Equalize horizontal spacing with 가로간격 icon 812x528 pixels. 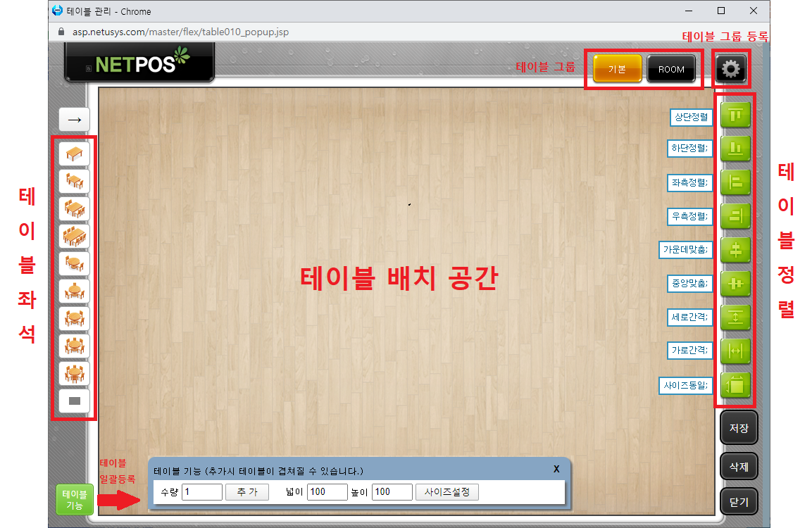click(x=735, y=351)
